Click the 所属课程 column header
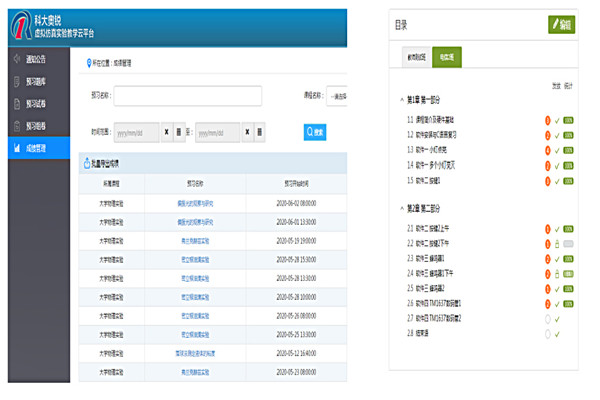Screen dimensions: 600x400 (x=111, y=184)
